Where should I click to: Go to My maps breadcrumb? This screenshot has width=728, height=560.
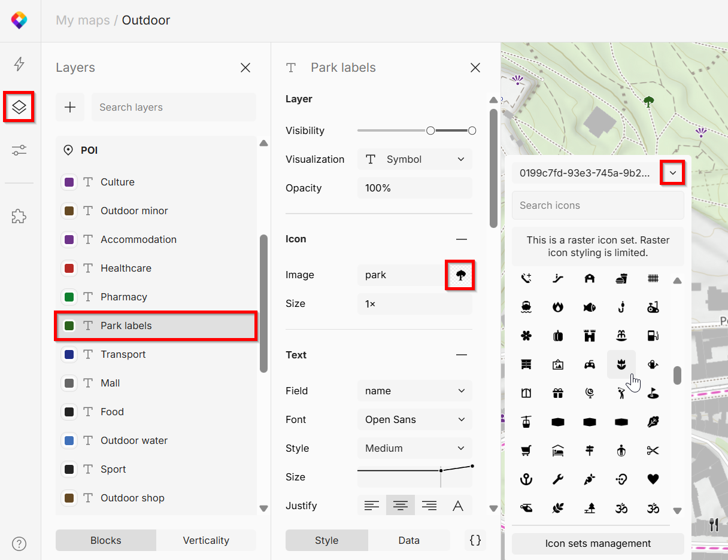point(83,20)
